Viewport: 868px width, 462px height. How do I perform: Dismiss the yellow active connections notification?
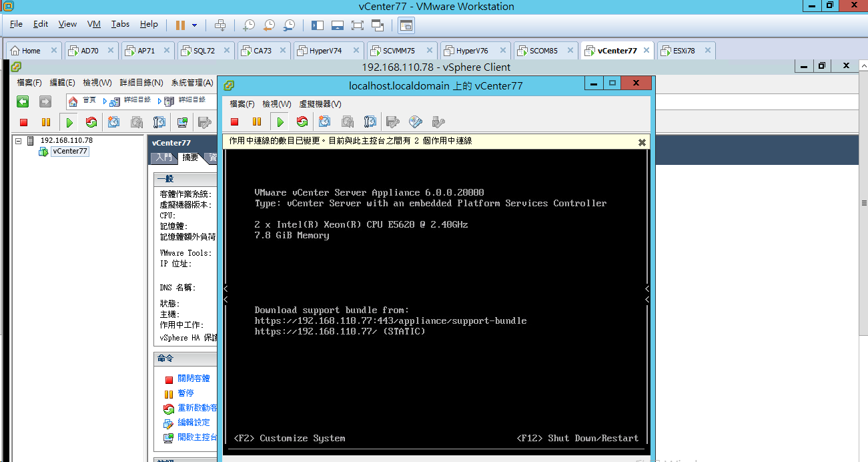(x=642, y=142)
